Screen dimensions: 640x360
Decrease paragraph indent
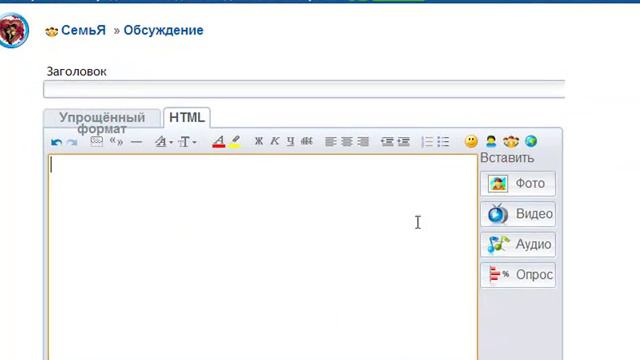click(x=387, y=142)
